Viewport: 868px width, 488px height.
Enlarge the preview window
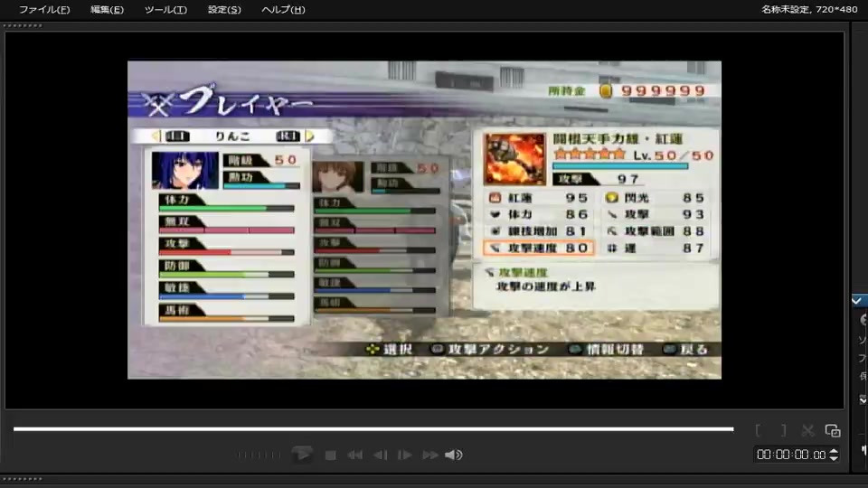pyautogui.click(x=833, y=430)
